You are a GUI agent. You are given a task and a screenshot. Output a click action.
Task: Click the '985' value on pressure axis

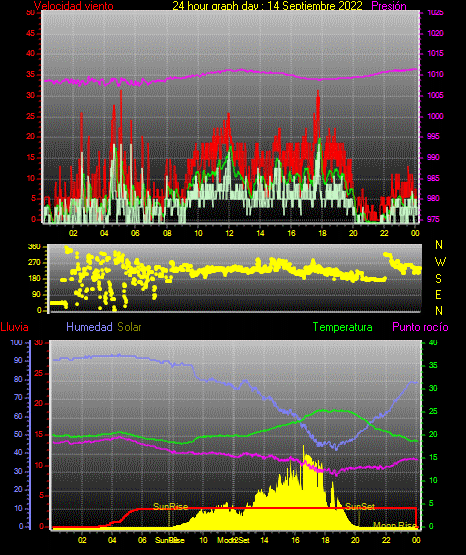click(x=433, y=178)
